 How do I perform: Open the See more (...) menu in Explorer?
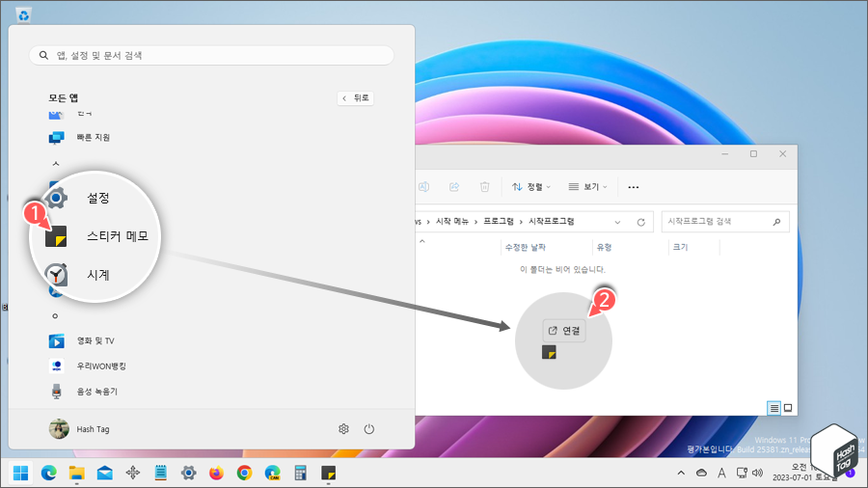tap(634, 187)
